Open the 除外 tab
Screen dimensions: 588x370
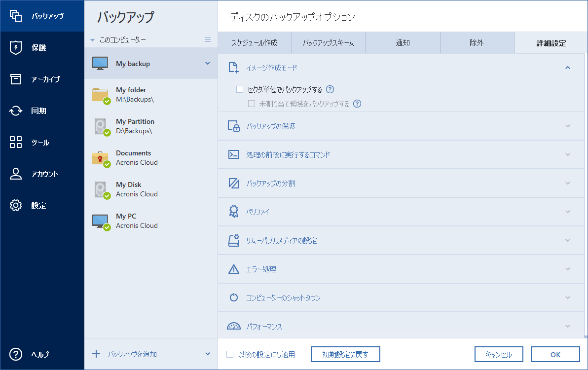coord(477,43)
